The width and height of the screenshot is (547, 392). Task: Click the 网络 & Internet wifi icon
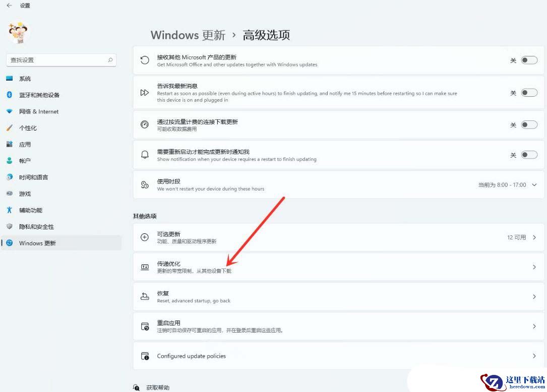tap(10, 111)
